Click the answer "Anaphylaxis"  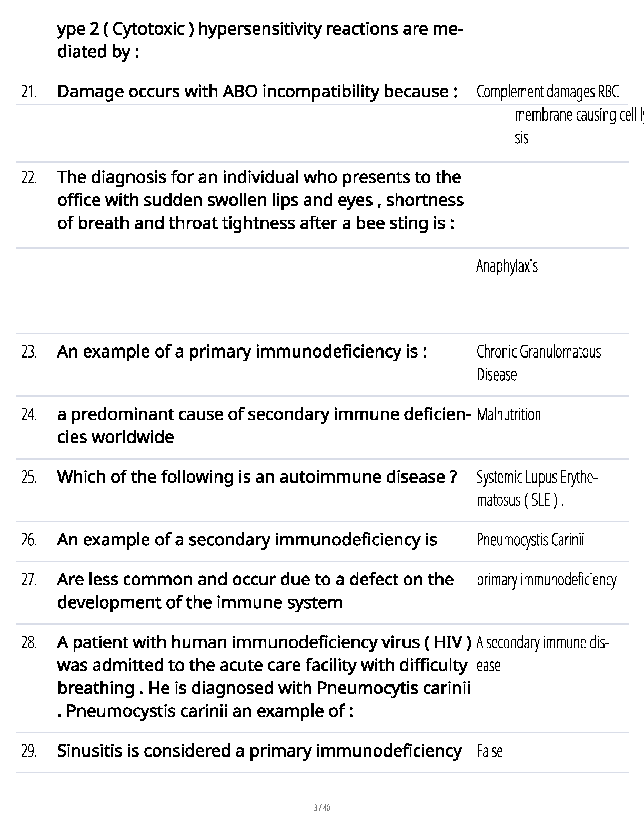pos(507,266)
